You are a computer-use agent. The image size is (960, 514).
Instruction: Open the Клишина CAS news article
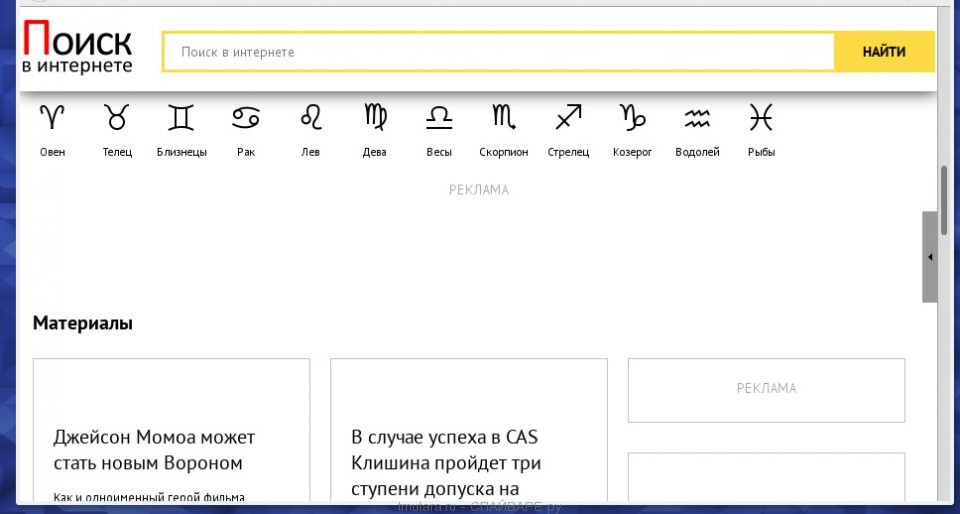coord(446,462)
